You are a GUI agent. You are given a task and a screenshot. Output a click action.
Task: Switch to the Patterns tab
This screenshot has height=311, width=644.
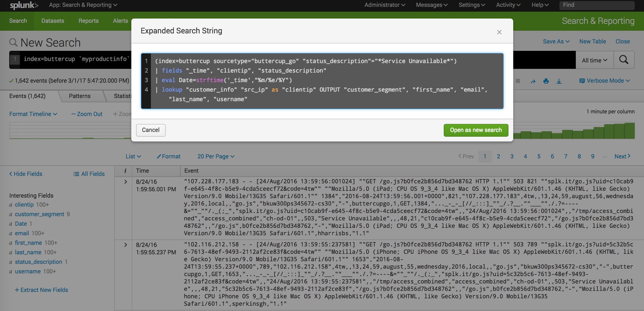pyautogui.click(x=80, y=96)
